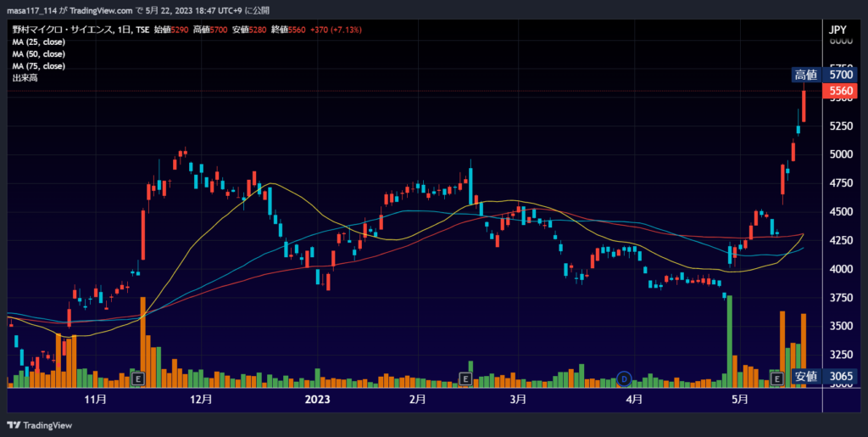868x437 pixels.
Task: Click the 安値 tag on the price axis
Action: click(806, 376)
